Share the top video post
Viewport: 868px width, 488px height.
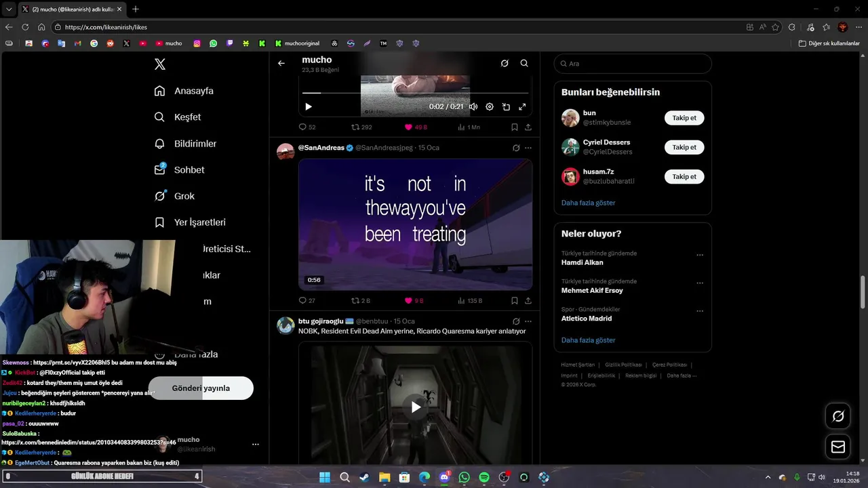[528, 127]
